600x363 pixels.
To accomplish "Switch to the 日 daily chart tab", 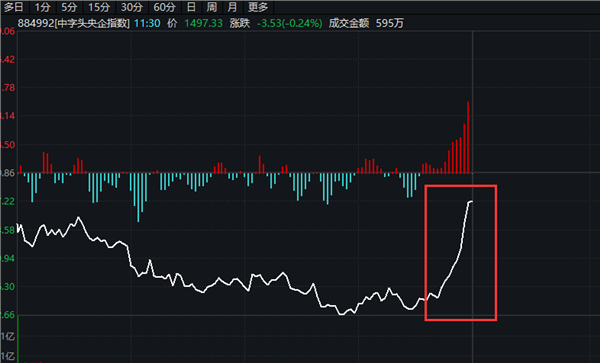I will coord(191,7).
